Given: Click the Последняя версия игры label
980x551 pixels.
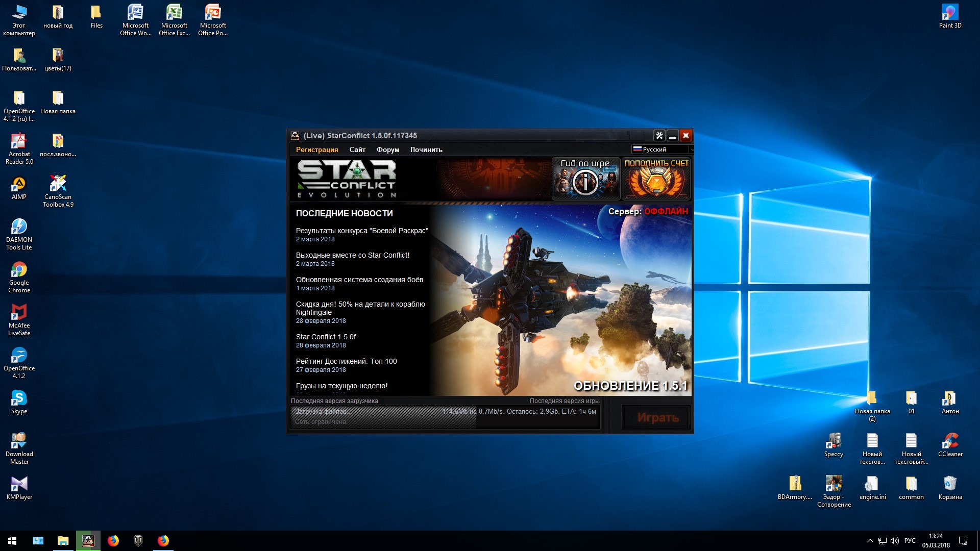Looking at the screenshot, I should (565, 401).
